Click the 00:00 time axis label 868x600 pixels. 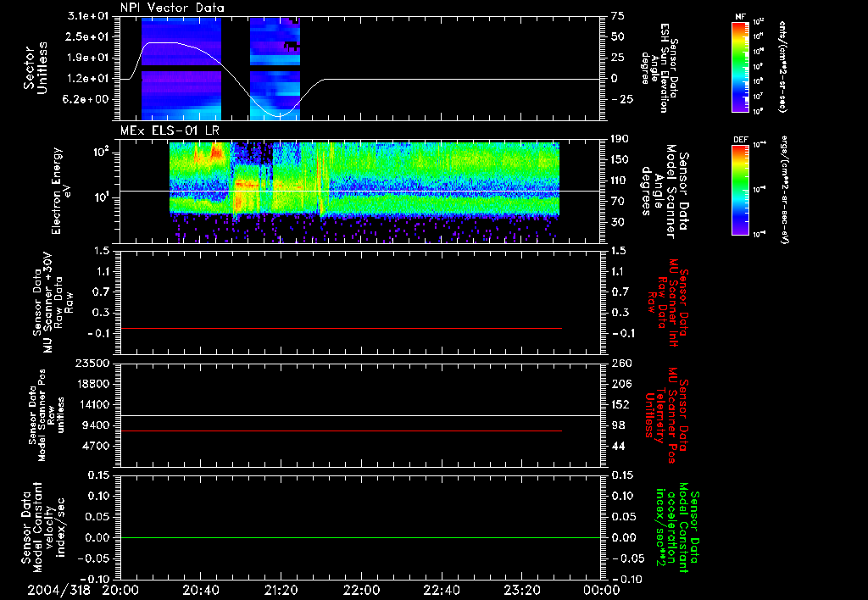(602, 590)
